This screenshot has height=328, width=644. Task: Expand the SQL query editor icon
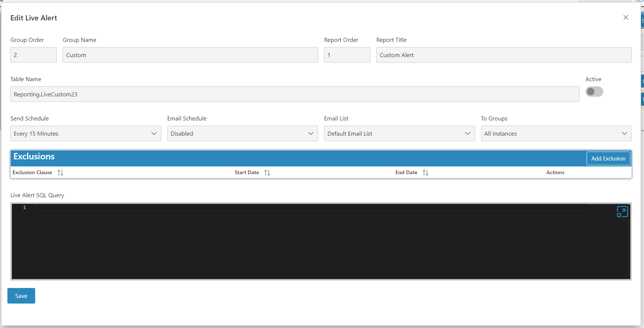coord(622,212)
